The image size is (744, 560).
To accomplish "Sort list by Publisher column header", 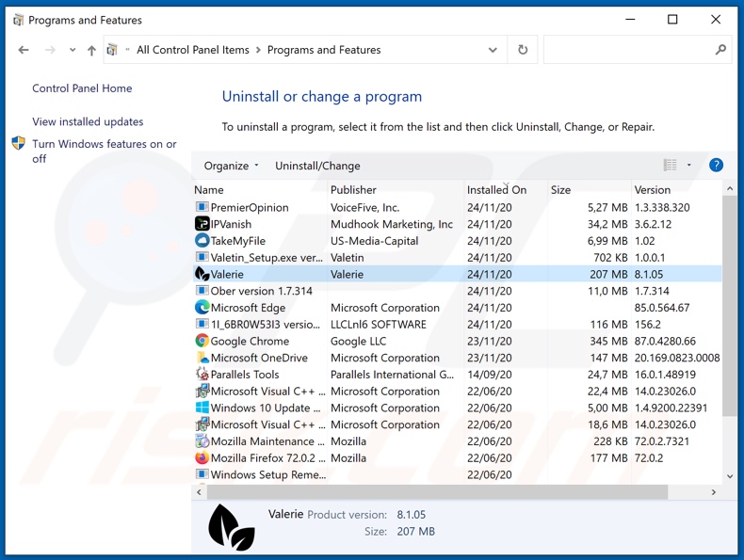I will [x=353, y=190].
